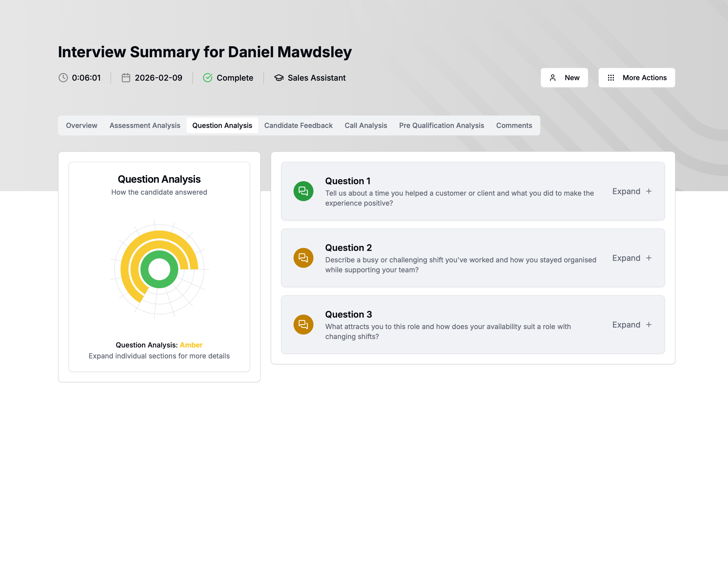Select the Pre Qualification Analysis tab
Image resolution: width=728 pixels, height=567 pixels.
pyautogui.click(x=441, y=125)
